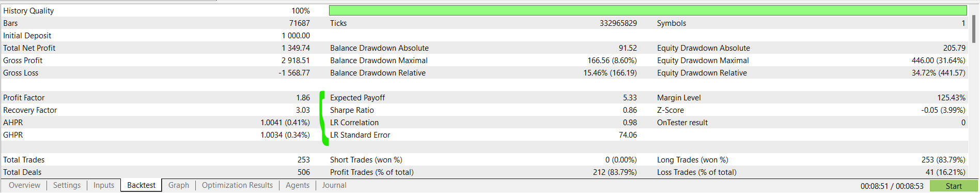The width and height of the screenshot is (980, 193).
Task: Select the Inputs tab
Action: 104,185
